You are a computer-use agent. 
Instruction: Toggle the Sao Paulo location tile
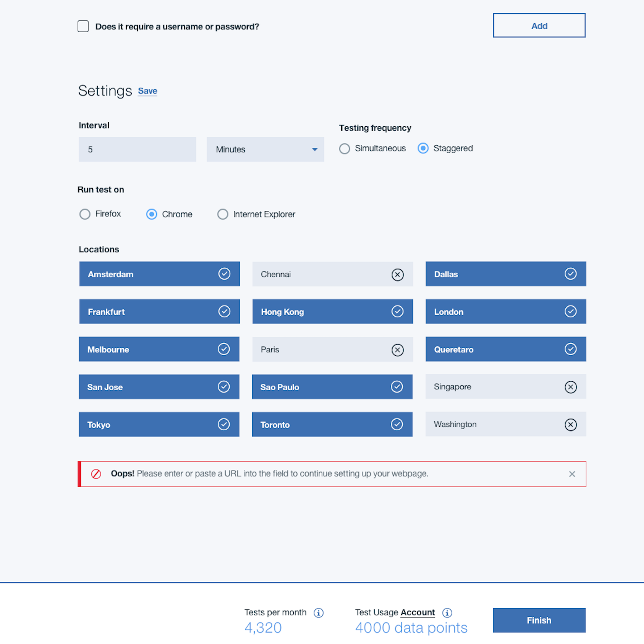[x=332, y=387]
